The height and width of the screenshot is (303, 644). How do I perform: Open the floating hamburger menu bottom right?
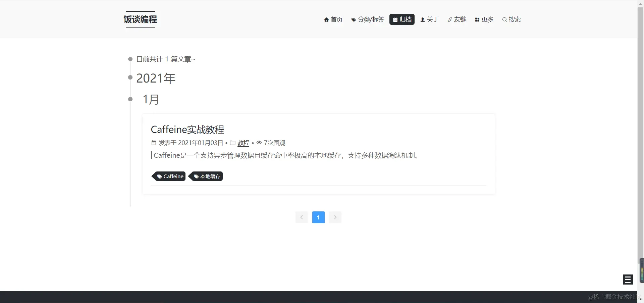coord(628,279)
